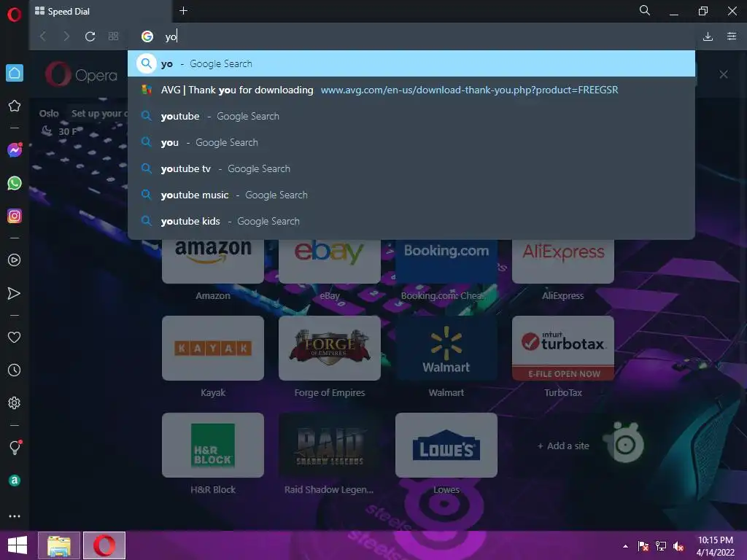The height and width of the screenshot is (560, 747).
Task: Open the Settings gear in the sidebar
Action: point(15,402)
